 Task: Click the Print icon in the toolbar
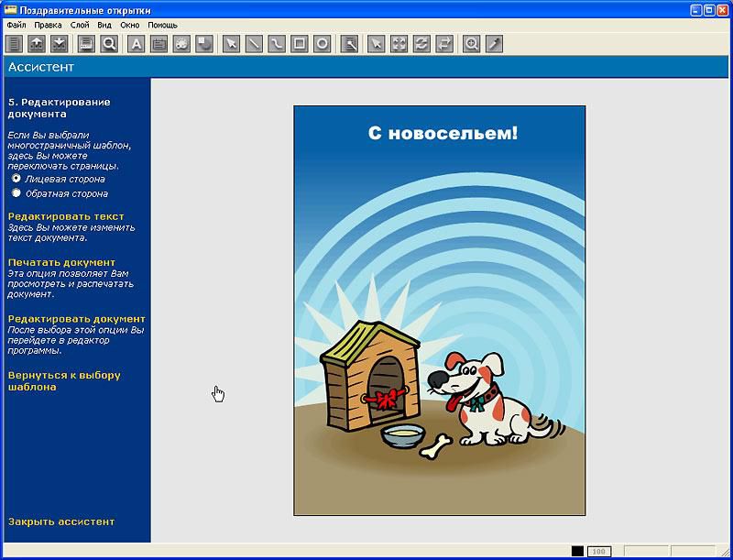tap(87, 43)
